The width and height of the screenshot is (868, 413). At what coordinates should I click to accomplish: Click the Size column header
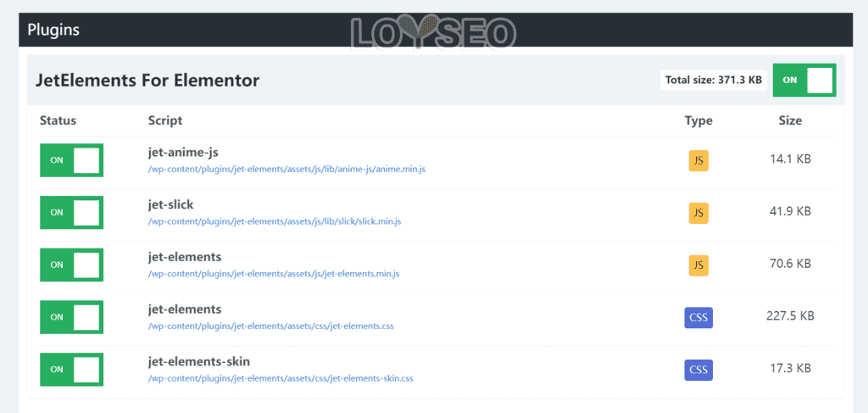point(790,120)
